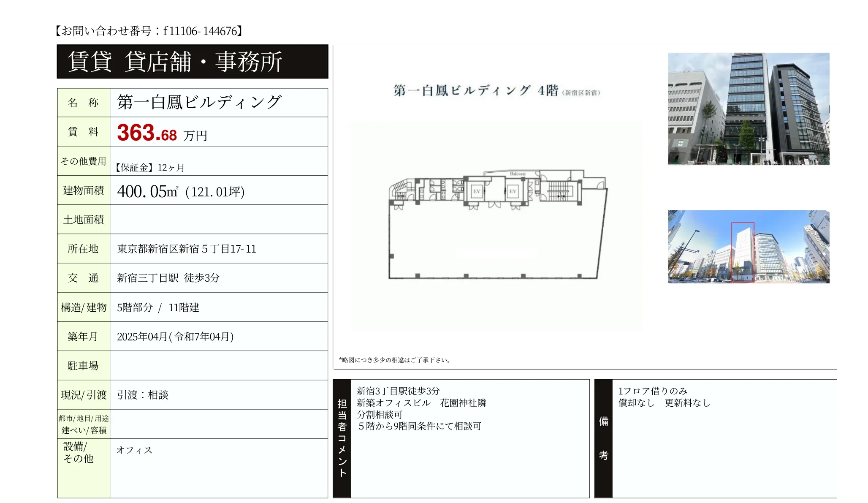Click the 新宿三丁目駅 徒歩3分 access text
Screen dimensions: 868x503
pos(168,278)
